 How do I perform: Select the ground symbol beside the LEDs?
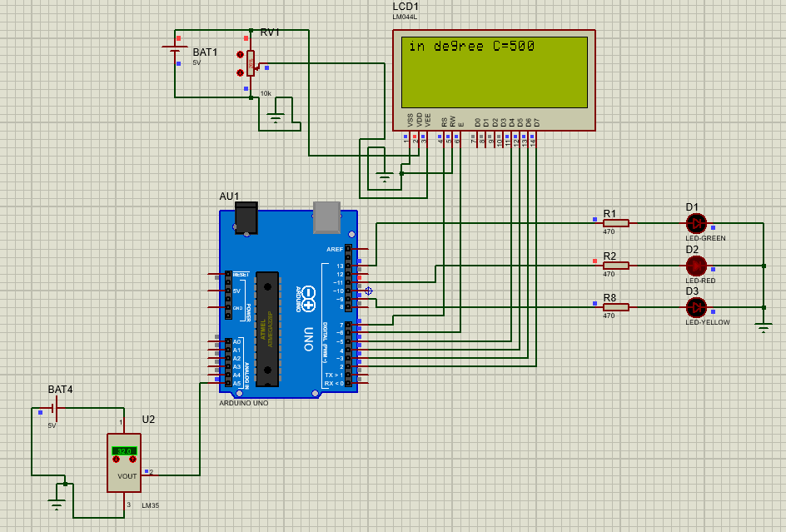pyautogui.click(x=764, y=328)
